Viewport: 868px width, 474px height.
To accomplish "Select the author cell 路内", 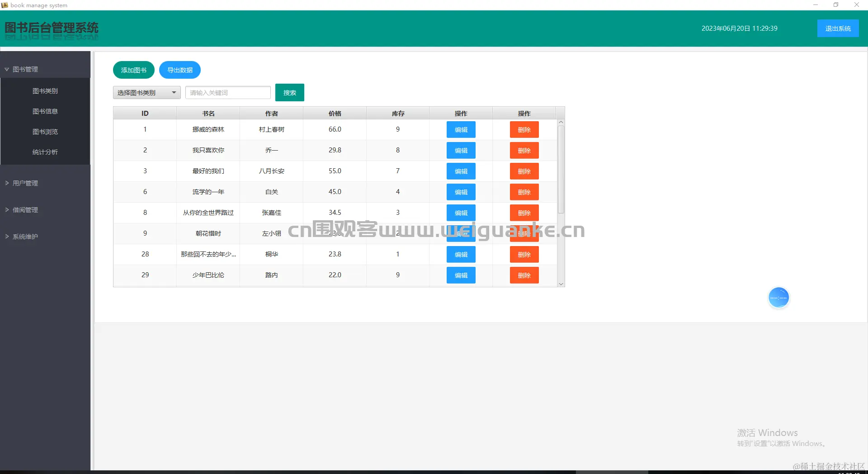I will pos(272,275).
